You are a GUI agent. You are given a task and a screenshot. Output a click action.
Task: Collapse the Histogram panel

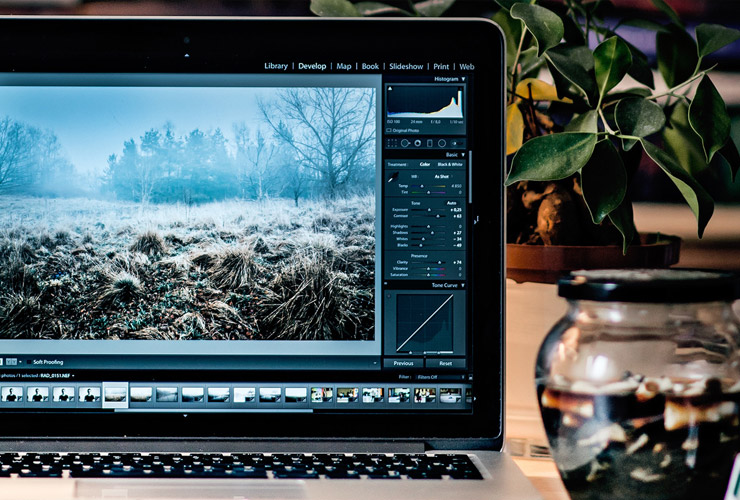(x=463, y=79)
